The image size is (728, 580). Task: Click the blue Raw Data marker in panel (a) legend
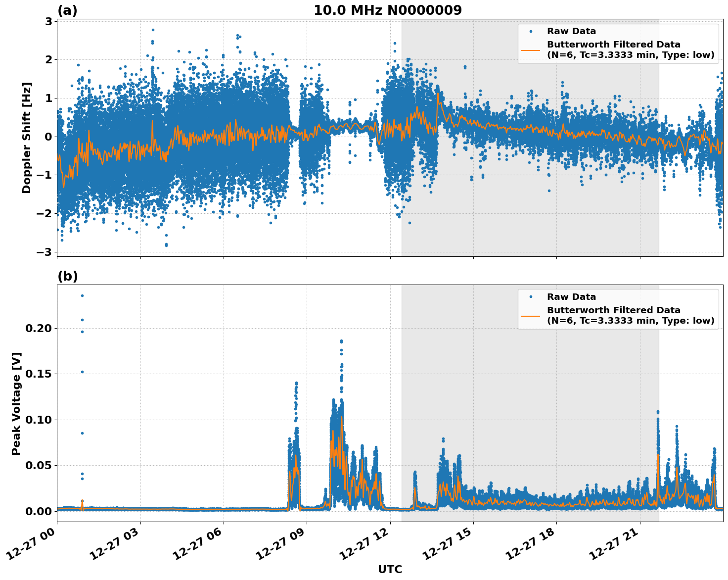(x=531, y=32)
